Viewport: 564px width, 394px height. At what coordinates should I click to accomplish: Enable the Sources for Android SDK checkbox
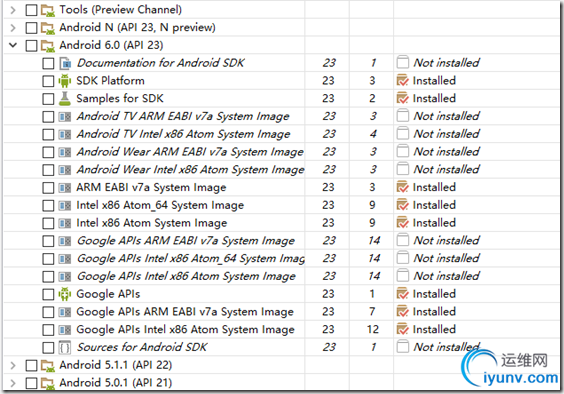click(x=48, y=348)
